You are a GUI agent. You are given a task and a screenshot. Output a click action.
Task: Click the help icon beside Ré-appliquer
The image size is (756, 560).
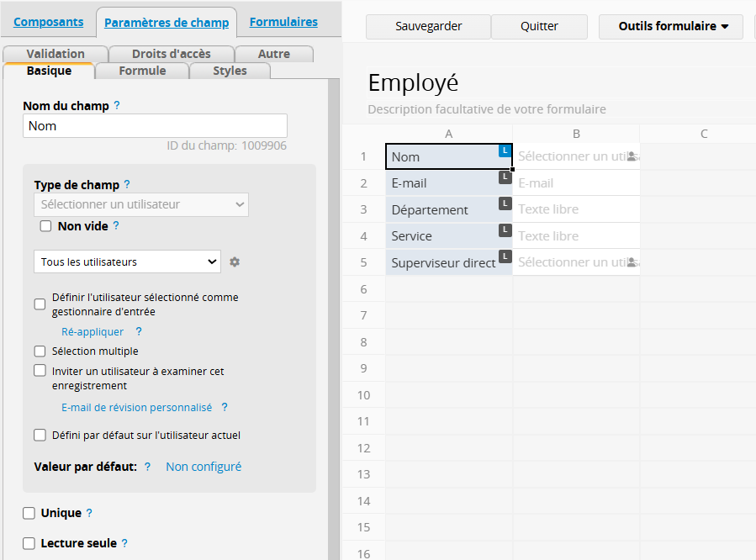coord(139,332)
